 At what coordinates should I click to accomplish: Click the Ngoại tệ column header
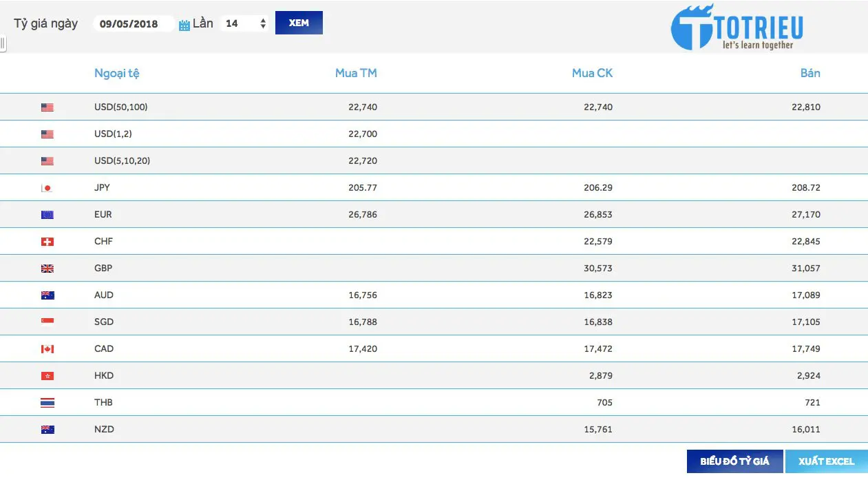117,73
